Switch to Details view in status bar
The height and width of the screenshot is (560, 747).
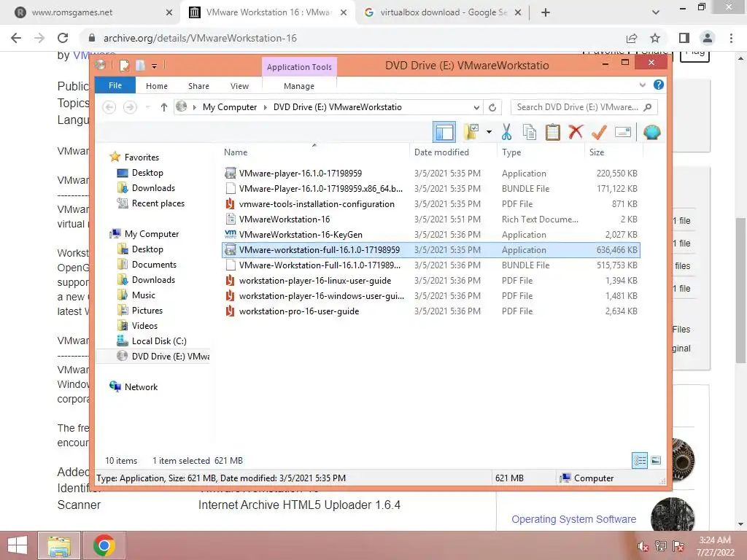tap(640, 460)
